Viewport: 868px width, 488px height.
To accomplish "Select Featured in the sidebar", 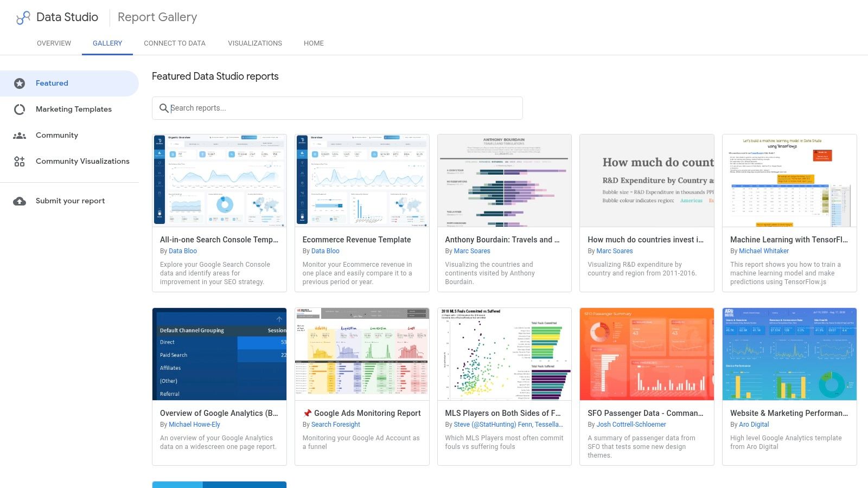I will (69, 84).
